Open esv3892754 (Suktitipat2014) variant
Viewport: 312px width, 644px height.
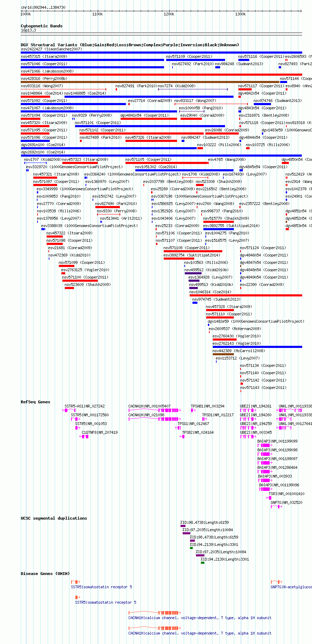pyautogui.click(x=192, y=255)
